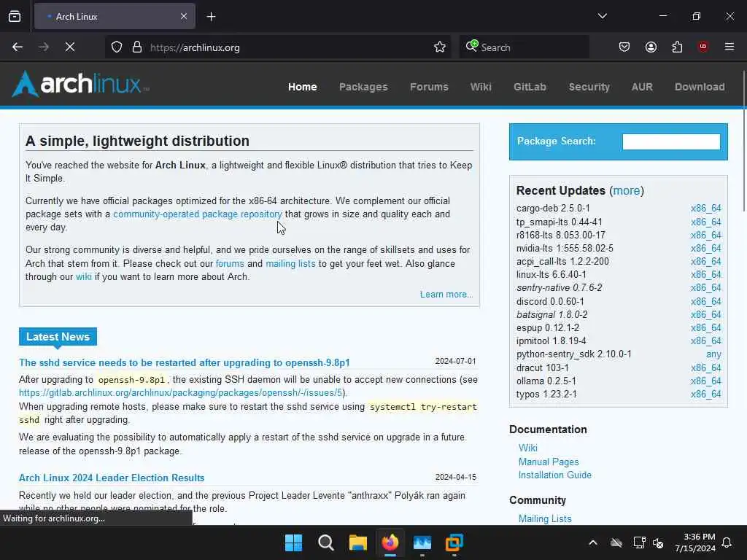Open x86_64 link for ollama
Image resolution: width=747 pixels, height=560 pixels.
706,381
